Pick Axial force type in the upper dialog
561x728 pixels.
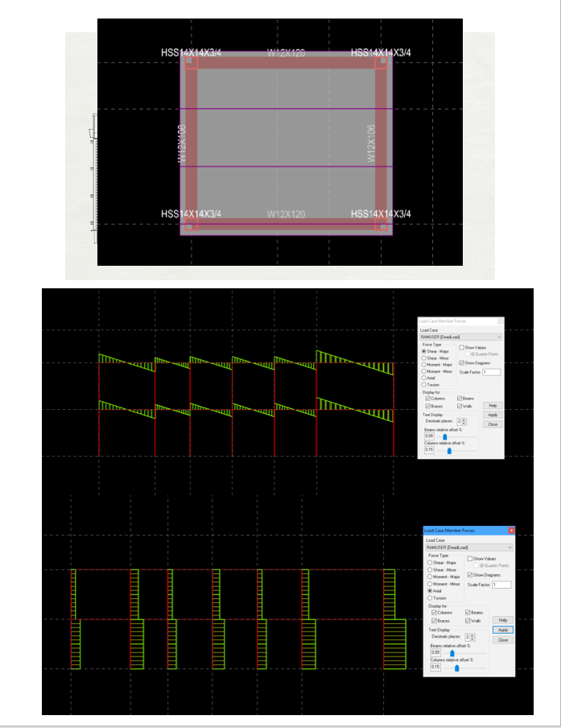click(x=424, y=378)
